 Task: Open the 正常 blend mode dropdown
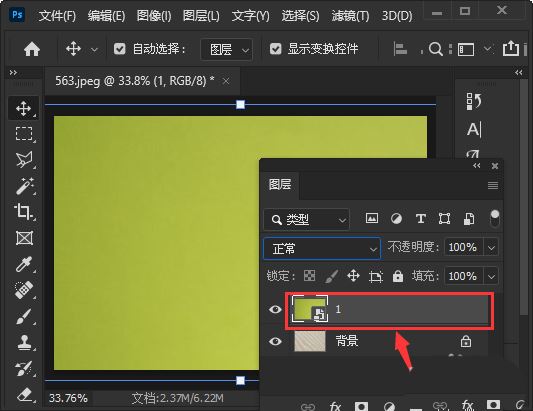click(322, 249)
